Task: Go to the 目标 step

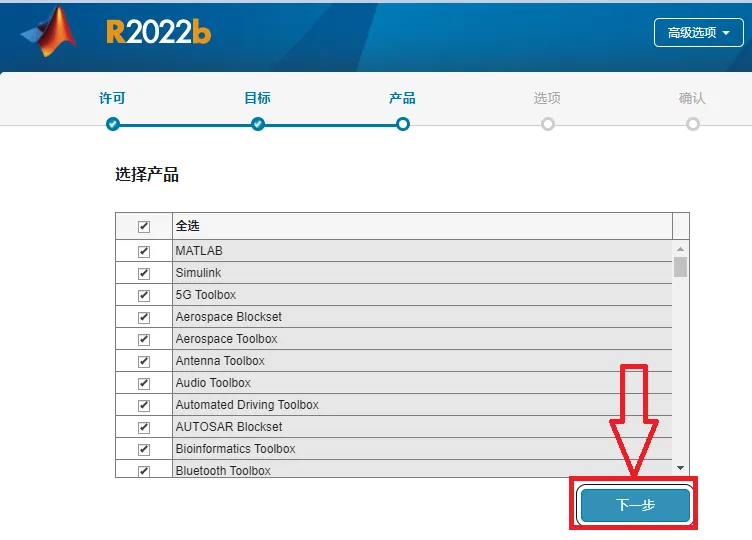Action: (x=258, y=98)
